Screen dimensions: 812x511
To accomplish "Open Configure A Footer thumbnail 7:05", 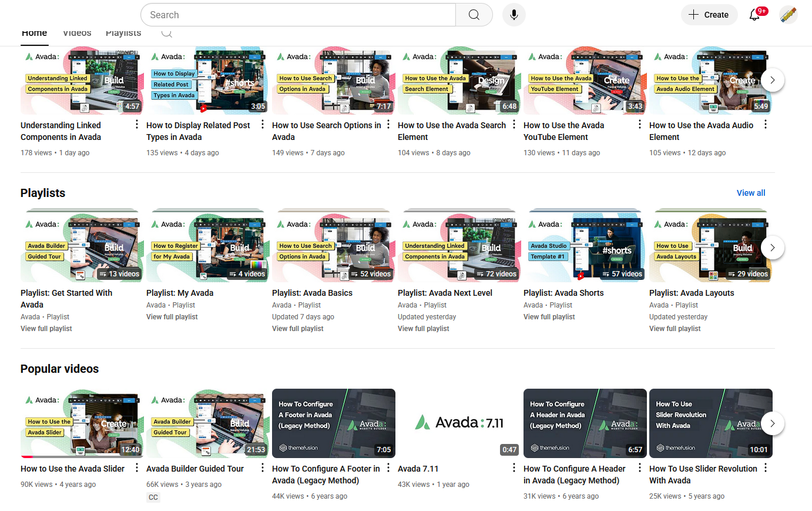I will [334, 423].
